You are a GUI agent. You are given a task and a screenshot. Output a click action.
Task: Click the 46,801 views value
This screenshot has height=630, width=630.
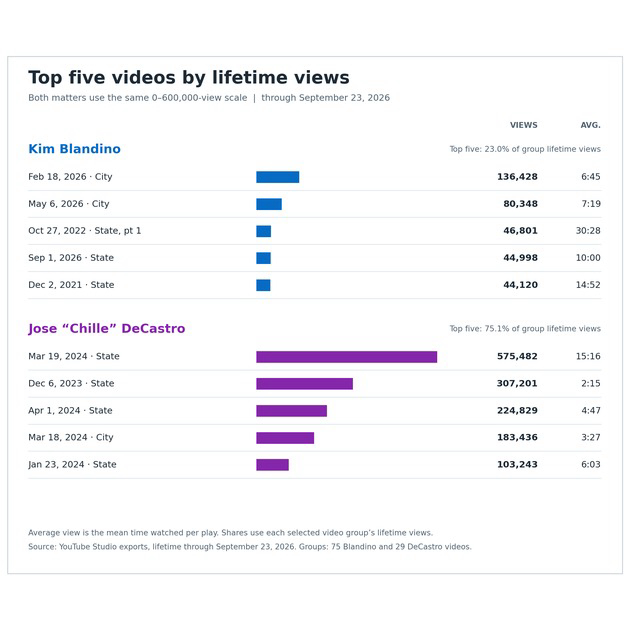[520, 231]
